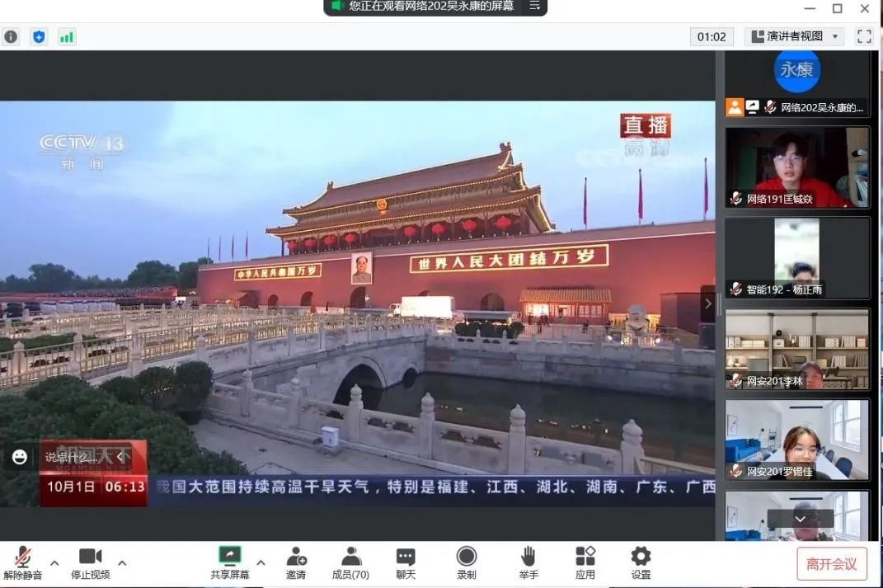Screen dimensions: 883x588
Task: Show next participants with down chevron
Action: [801, 519]
